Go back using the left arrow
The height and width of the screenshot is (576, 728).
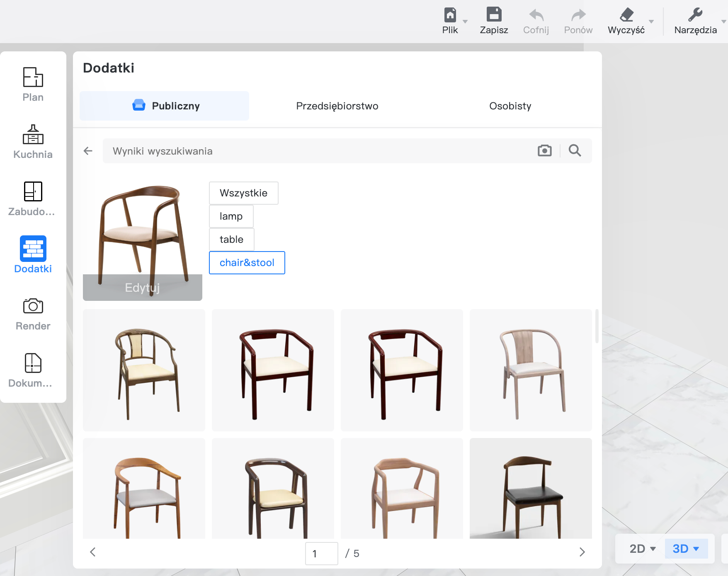point(88,151)
